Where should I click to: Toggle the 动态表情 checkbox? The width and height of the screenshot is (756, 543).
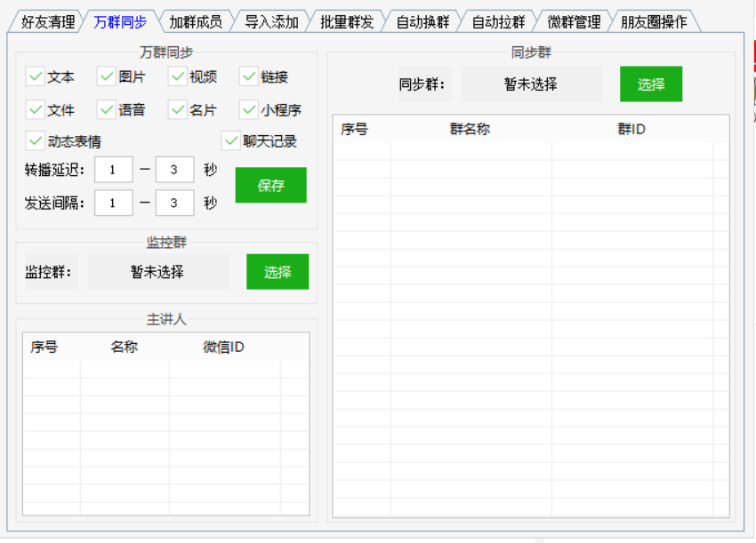36,140
